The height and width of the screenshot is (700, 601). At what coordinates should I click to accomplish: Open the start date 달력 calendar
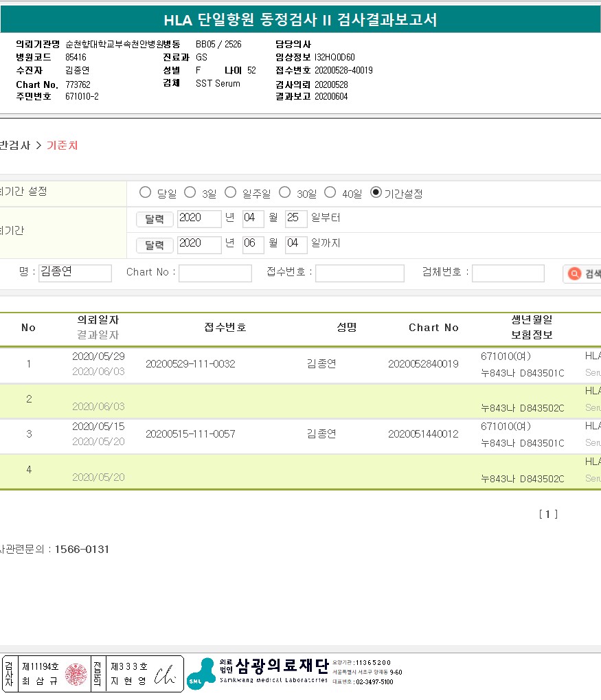[155, 219]
